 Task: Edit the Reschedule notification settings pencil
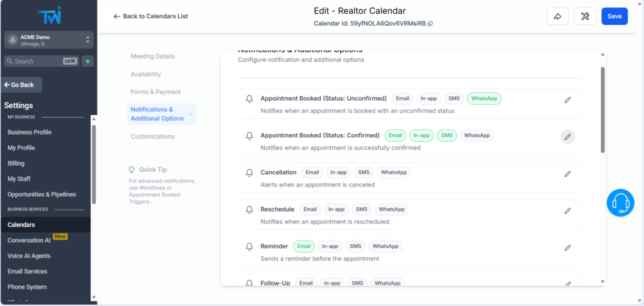(x=567, y=211)
